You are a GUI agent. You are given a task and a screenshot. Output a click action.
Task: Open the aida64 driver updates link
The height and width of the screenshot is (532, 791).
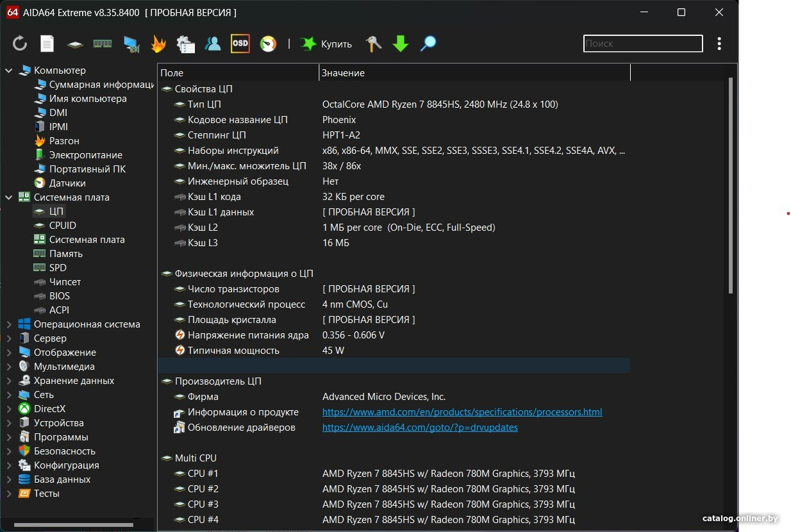[420, 428]
